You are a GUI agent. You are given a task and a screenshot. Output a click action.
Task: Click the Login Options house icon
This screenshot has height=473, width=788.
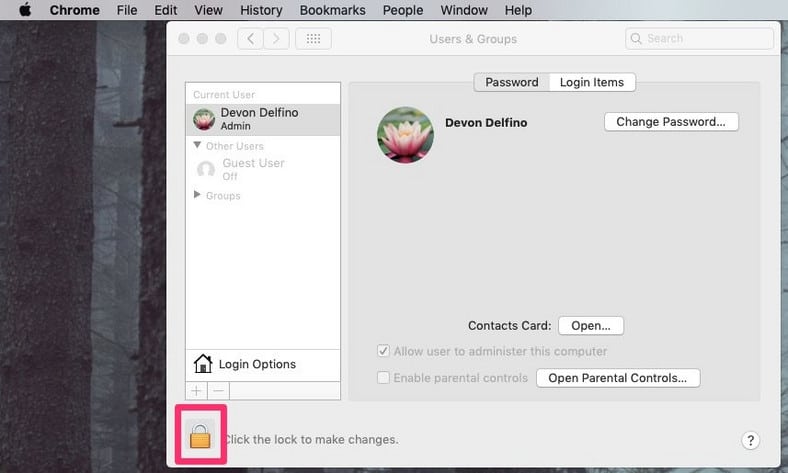pyautogui.click(x=203, y=363)
